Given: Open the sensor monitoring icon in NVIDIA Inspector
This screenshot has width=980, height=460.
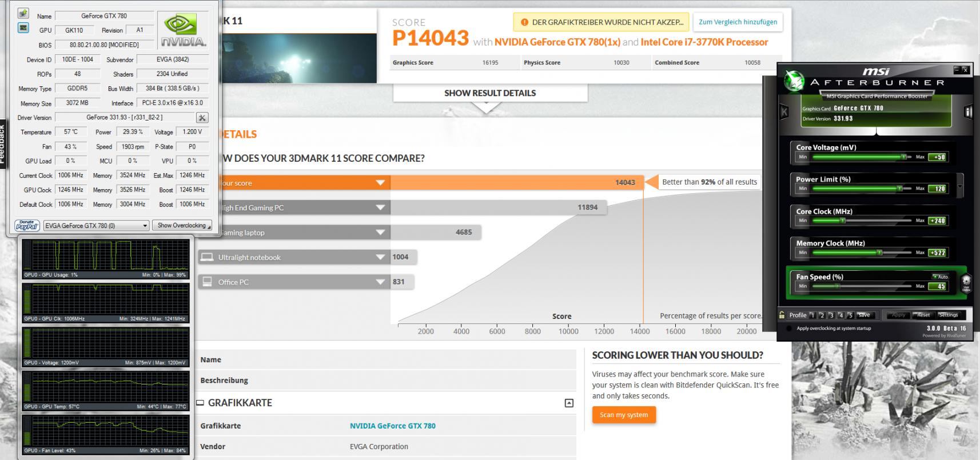Looking at the screenshot, I should point(23,27).
